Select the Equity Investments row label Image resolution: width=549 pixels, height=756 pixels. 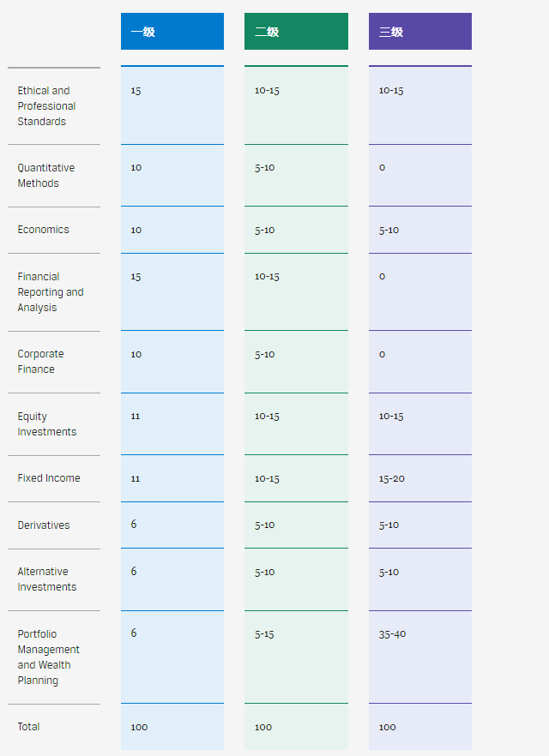(47, 424)
